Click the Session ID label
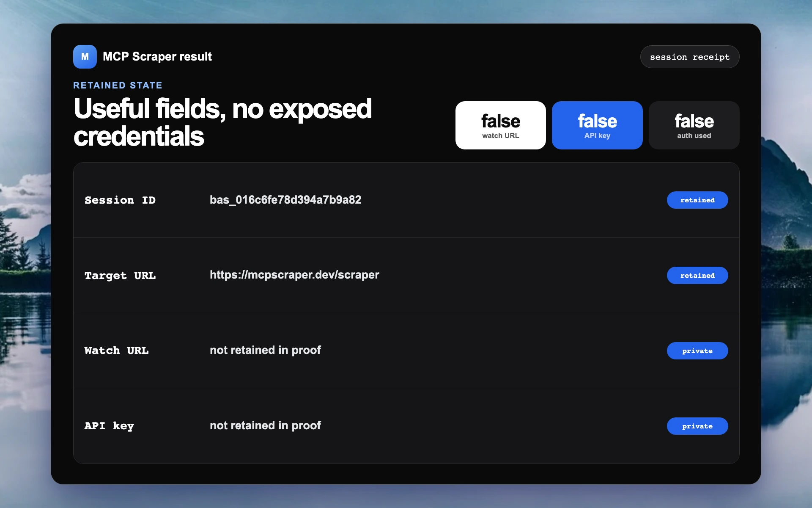The height and width of the screenshot is (508, 812). point(120,200)
